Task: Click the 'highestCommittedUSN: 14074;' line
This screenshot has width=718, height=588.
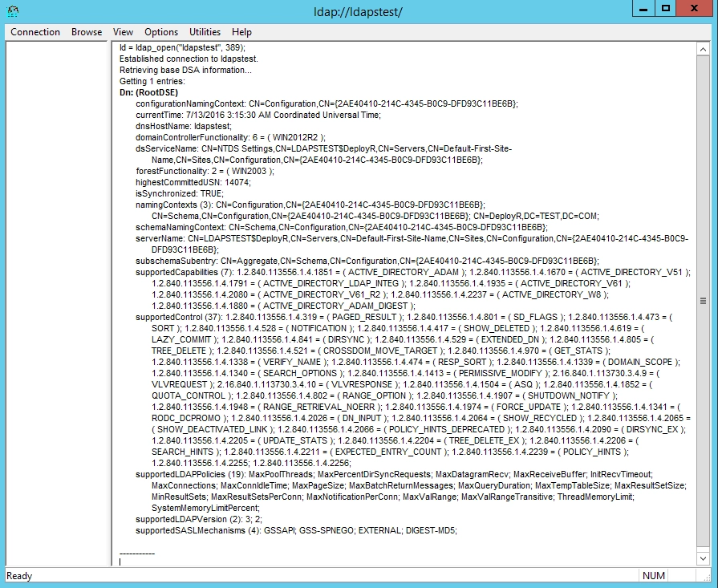Action: click(x=193, y=182)
